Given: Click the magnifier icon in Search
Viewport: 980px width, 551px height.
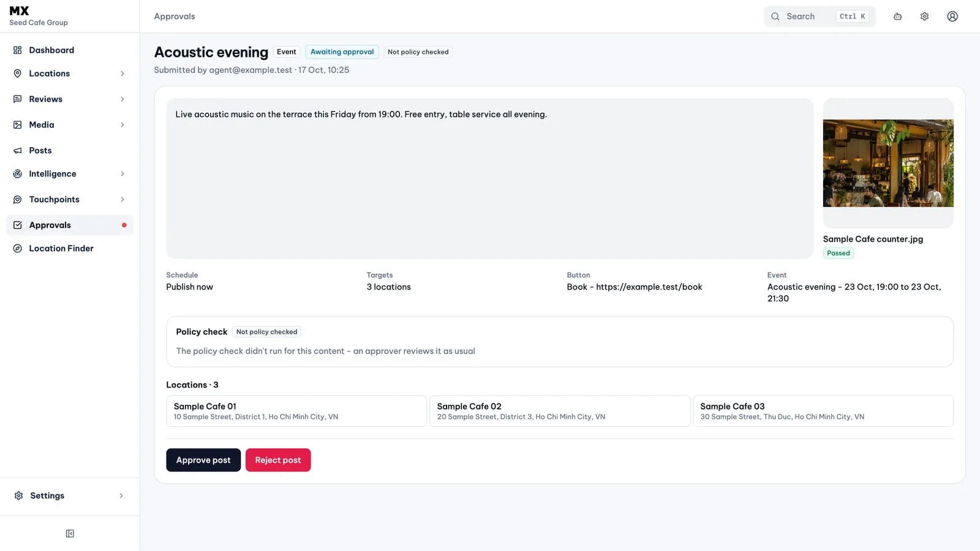Looking at the screenshot, I should [775, 17].
